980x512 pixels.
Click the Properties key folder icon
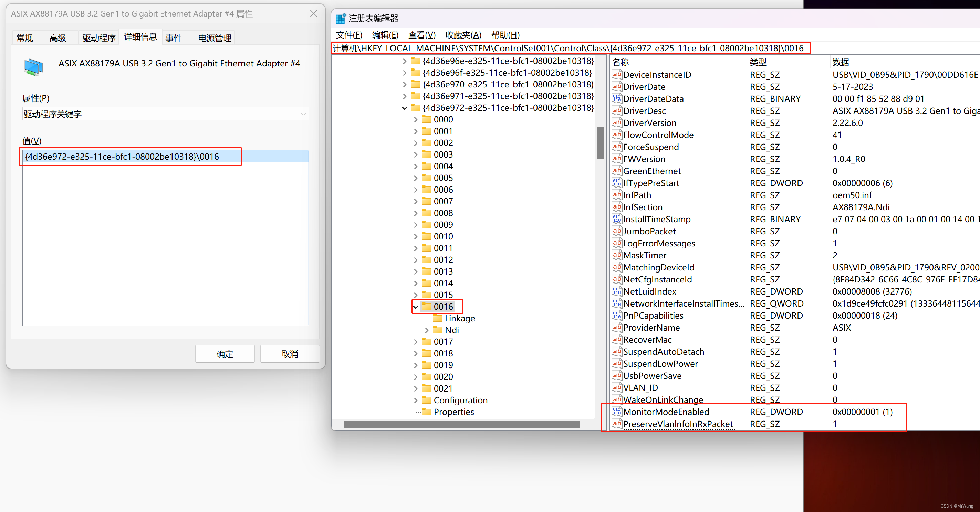tap(427, 412)
